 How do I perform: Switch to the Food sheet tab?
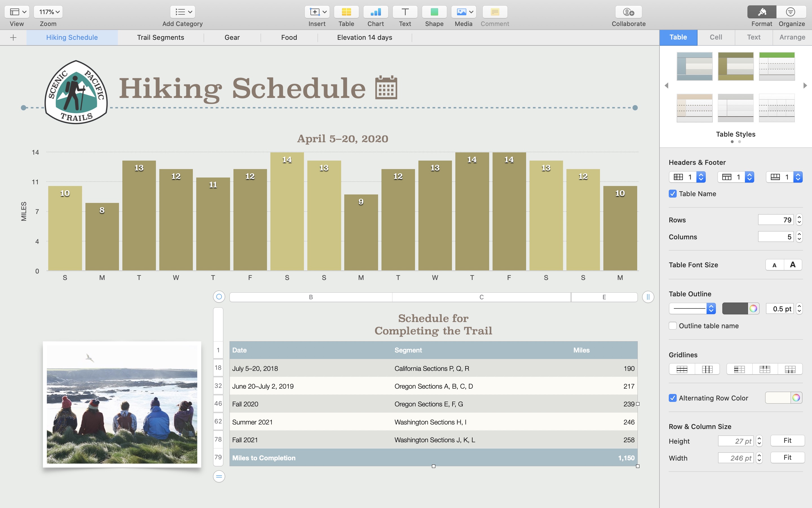pyautogui.click(x=289, y=37)
